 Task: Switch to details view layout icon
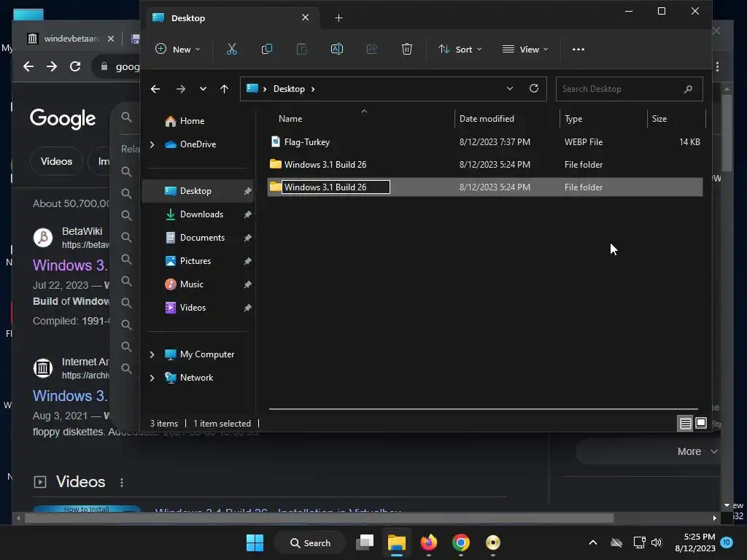(x=685, y=424)
